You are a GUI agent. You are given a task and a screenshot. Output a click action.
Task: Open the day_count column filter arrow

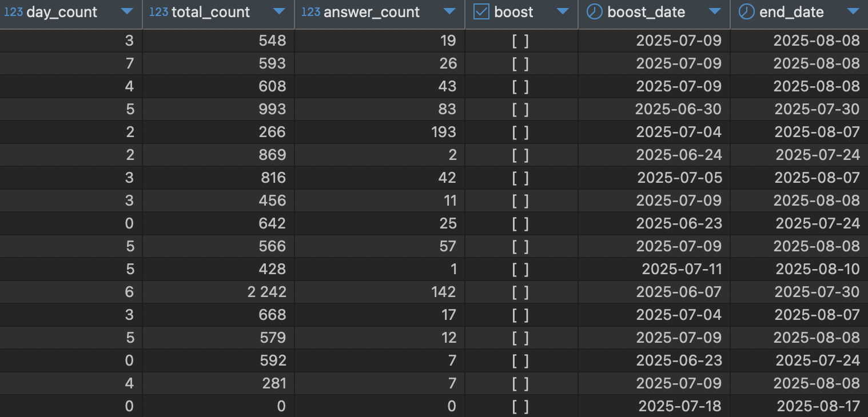[127, 11]
